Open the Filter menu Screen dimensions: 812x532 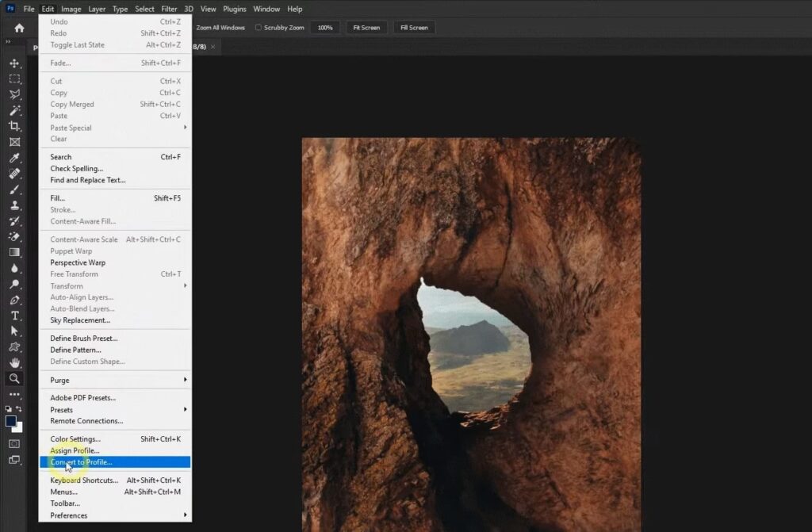coord(169,9)
